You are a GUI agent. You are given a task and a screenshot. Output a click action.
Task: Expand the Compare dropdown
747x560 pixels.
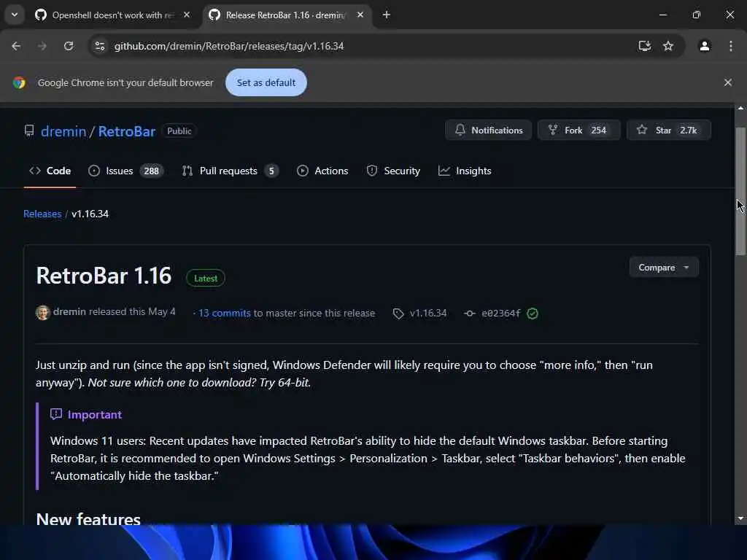pyautogui.click(x=664, y=268)
